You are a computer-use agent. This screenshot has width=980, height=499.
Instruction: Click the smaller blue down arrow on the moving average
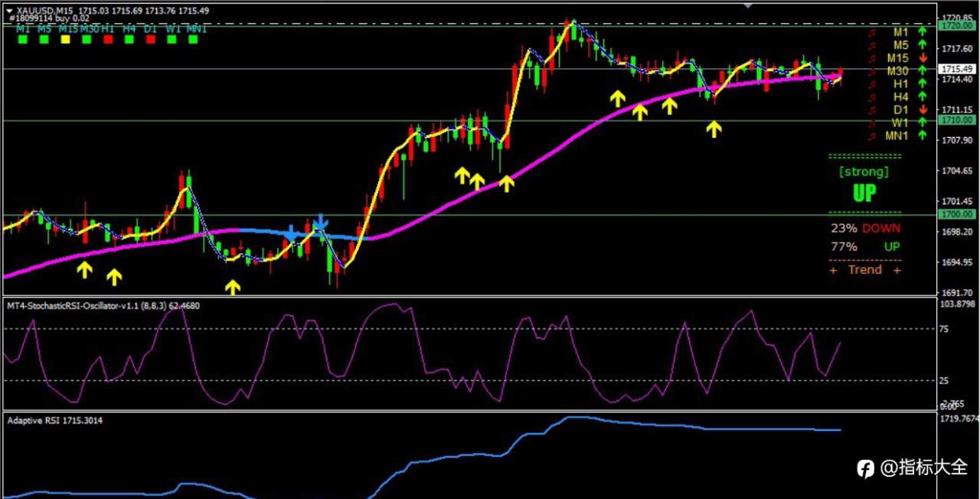[x=291, y=233]
